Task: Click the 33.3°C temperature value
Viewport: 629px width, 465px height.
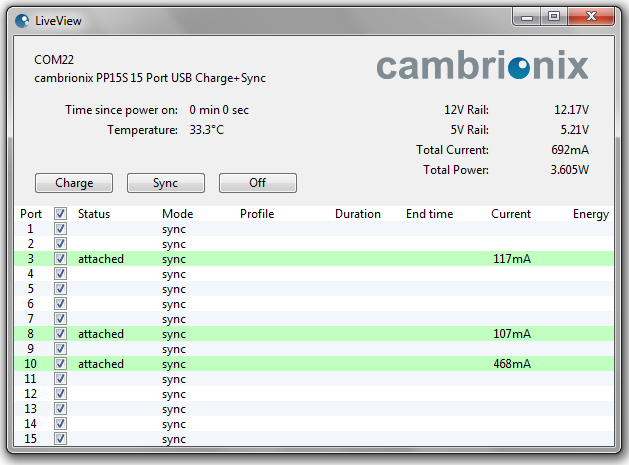Action: pos(207,130)
